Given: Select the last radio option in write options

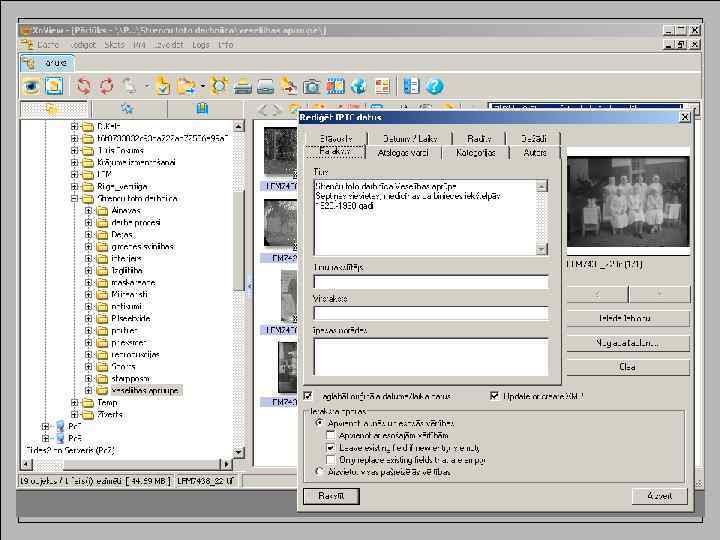Looking at the screenshot, I should [320, 471].
